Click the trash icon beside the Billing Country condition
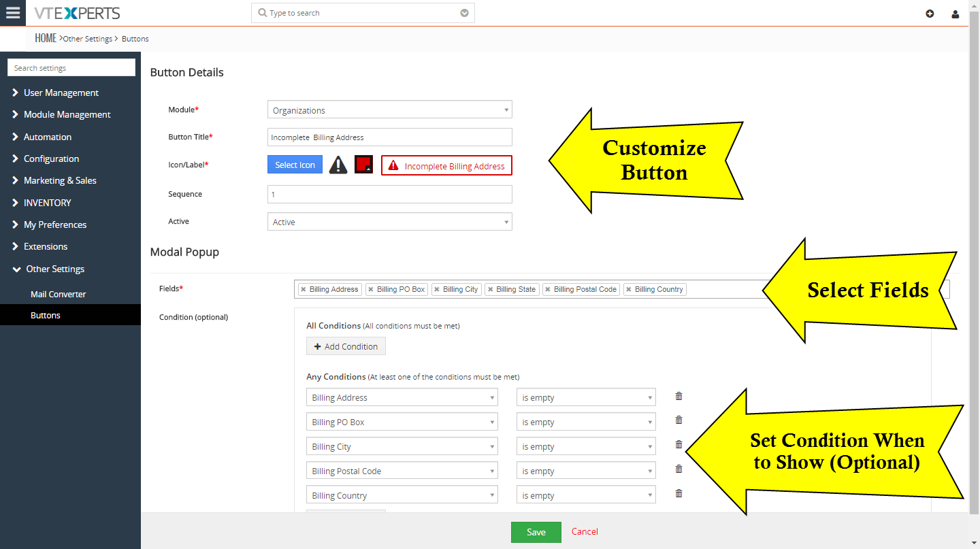Image resolution: width=980 pixels, height=549 pixels. pyautogui.click(x=679, y=493)
